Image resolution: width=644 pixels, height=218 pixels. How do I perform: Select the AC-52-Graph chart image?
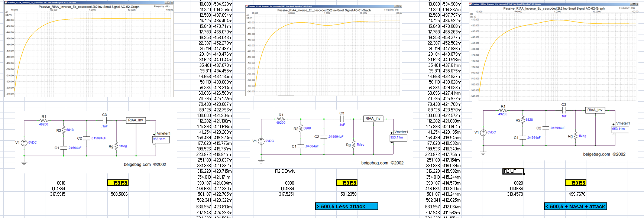pos(89,49)
